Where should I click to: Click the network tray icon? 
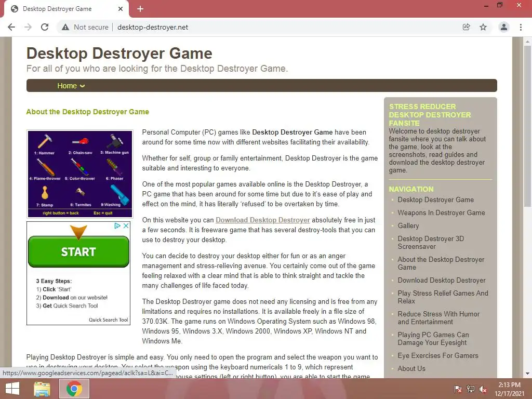[x=471, y=389]
